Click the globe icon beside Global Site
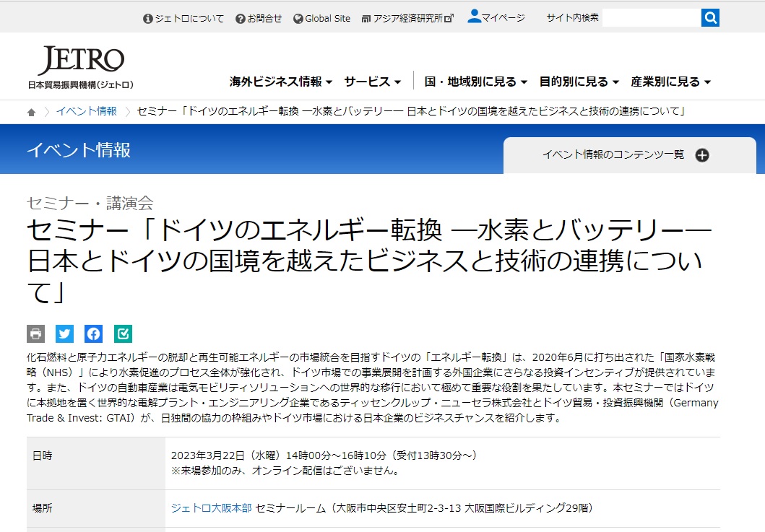This screenshot has width=765, height=532. pos(298,19)
